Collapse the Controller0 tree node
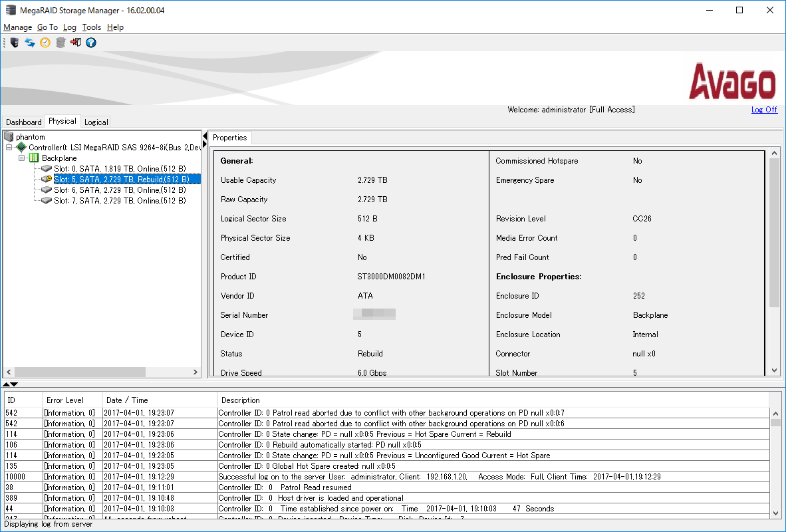The height and width of the screenshot is (532, 786). [x=9, y=148]
